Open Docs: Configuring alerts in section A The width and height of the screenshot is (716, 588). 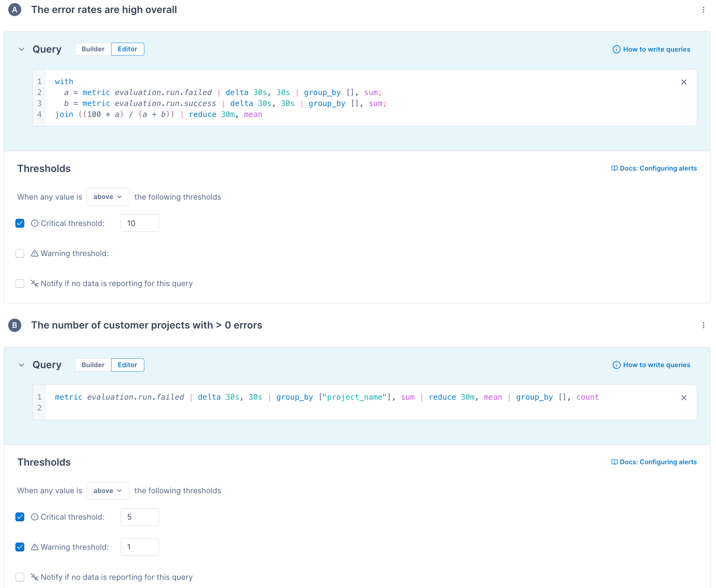(x=658, y=168)
